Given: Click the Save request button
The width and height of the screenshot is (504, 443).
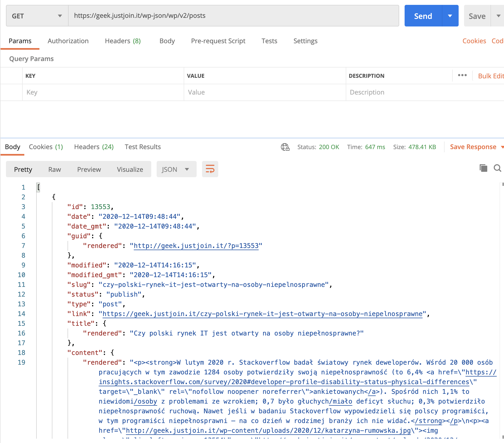Looking at the screenshot, I should pyautogui.click(x=477, y=16).
